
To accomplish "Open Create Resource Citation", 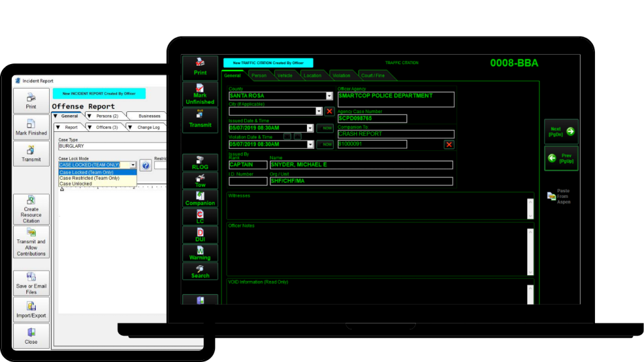I will click(x=31, y=208).
